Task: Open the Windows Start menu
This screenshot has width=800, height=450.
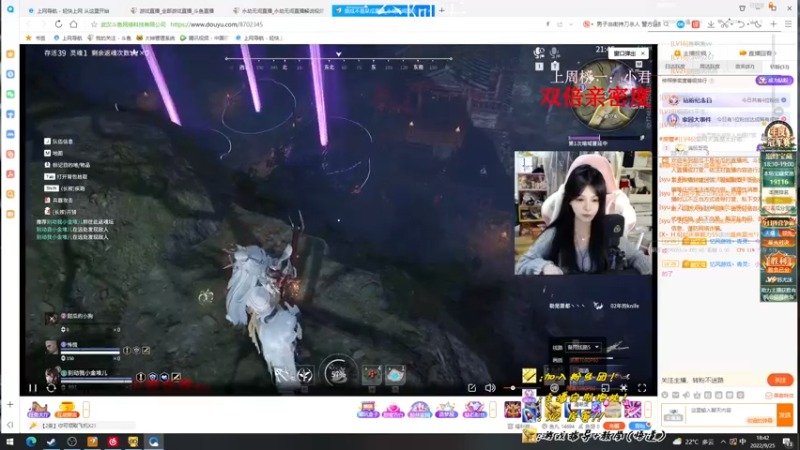Action: coord(10,442)
